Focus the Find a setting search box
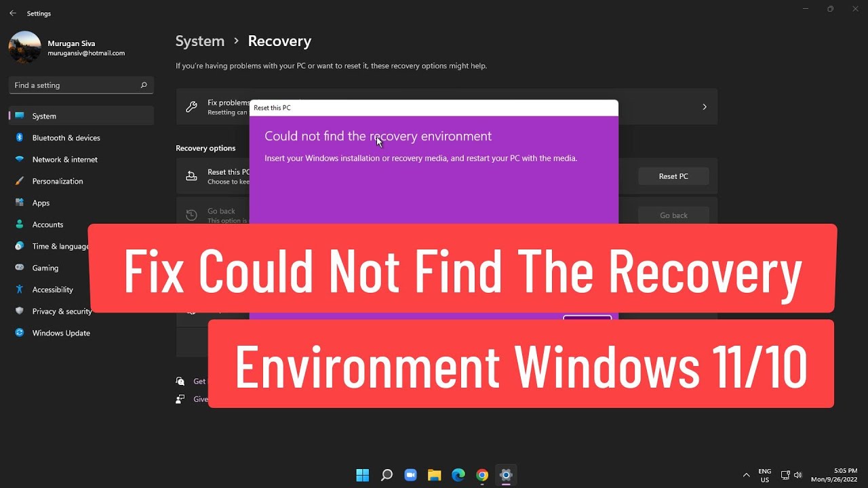The image size is (868, 488). (x=81, y=85)
